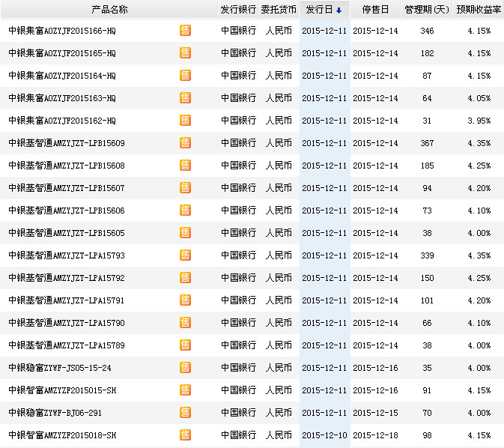Screen dimensions: 504x448
Task: Click the 339 days management period cell
Action: click(x=427, y=255)
